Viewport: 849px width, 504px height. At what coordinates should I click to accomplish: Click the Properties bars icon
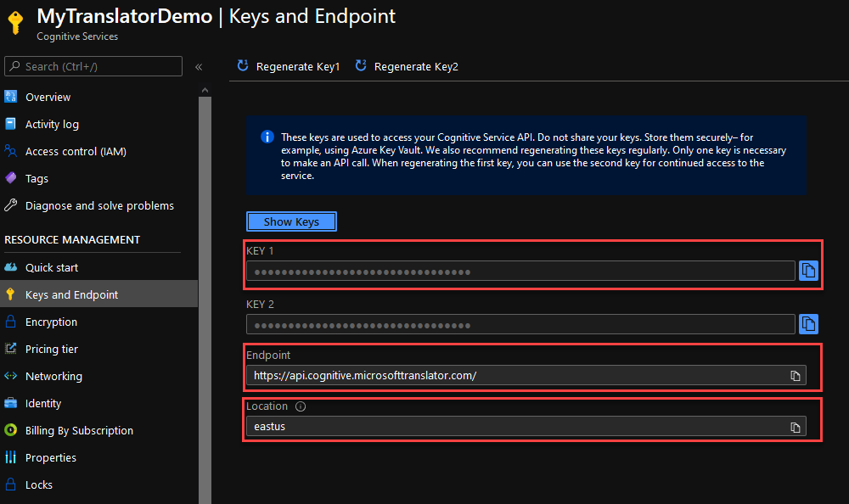[x=10, y=457]
